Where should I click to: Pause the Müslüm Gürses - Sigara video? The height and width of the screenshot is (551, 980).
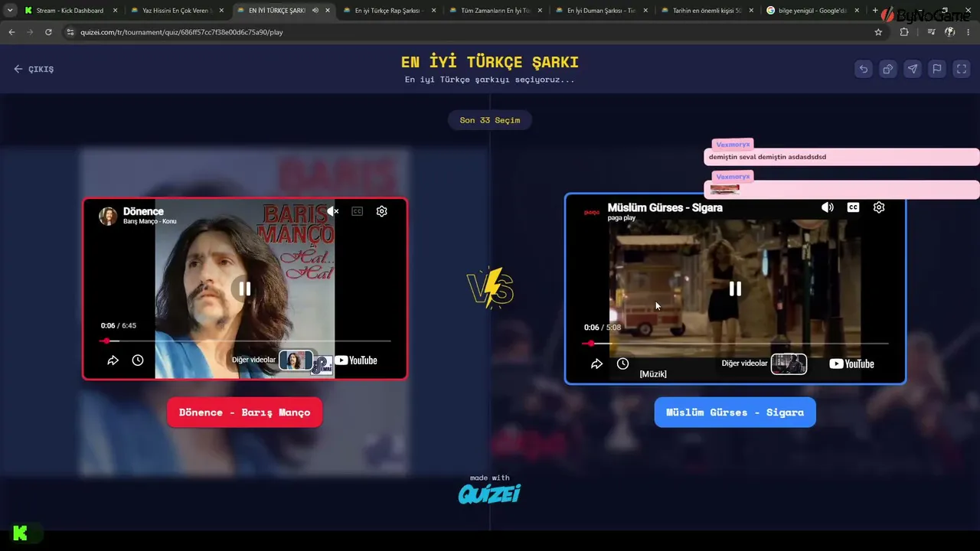click(x=735, y=289)
